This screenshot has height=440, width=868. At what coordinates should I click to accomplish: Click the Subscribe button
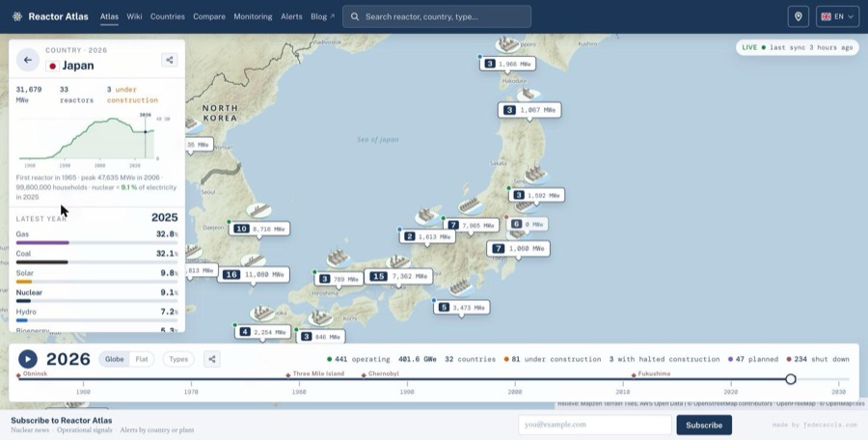point(704,425)
